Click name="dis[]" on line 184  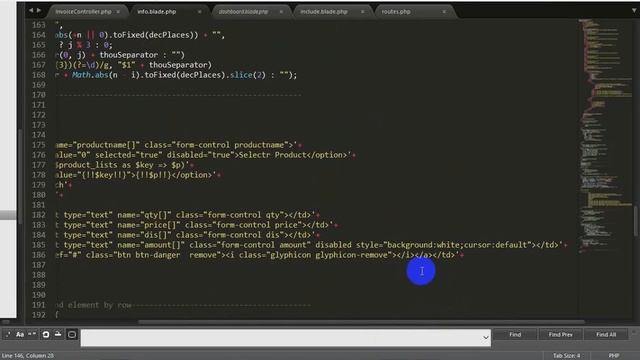(144, 235)
